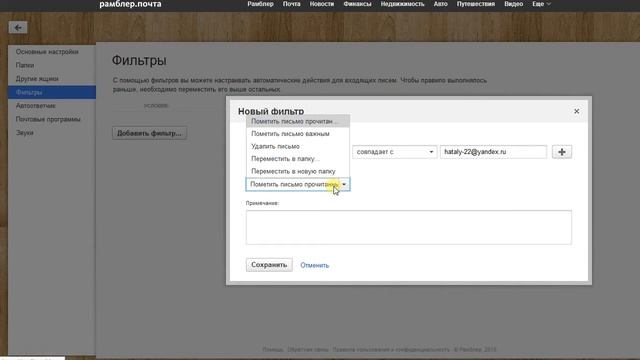The image size is (640, 360).
Task: Open Видео link in top bar
Action: pyautogui.click(x=513, y=4)
